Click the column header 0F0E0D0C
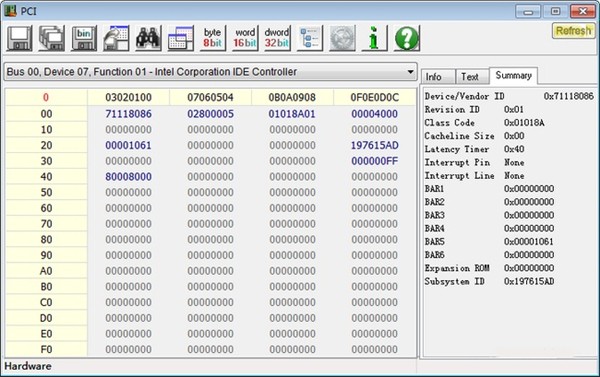This screenshot has width=600, height=377. tap(375, 97)
